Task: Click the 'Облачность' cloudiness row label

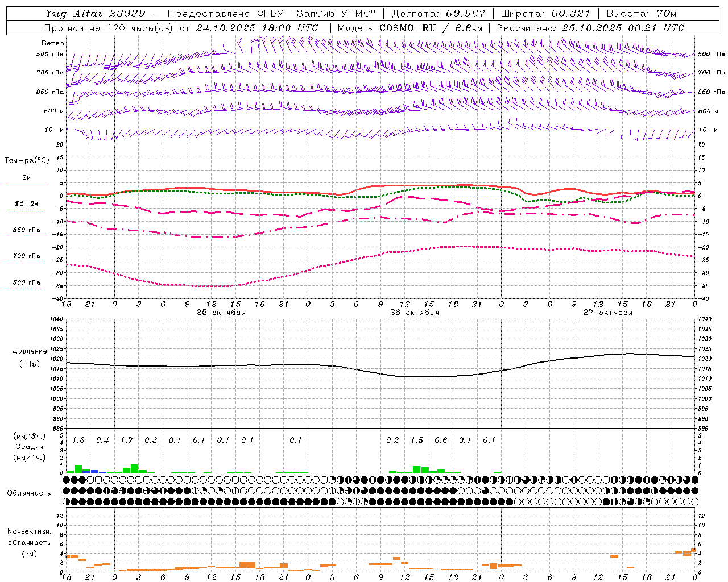Action: pyautogui.click(x=29, y=493)
